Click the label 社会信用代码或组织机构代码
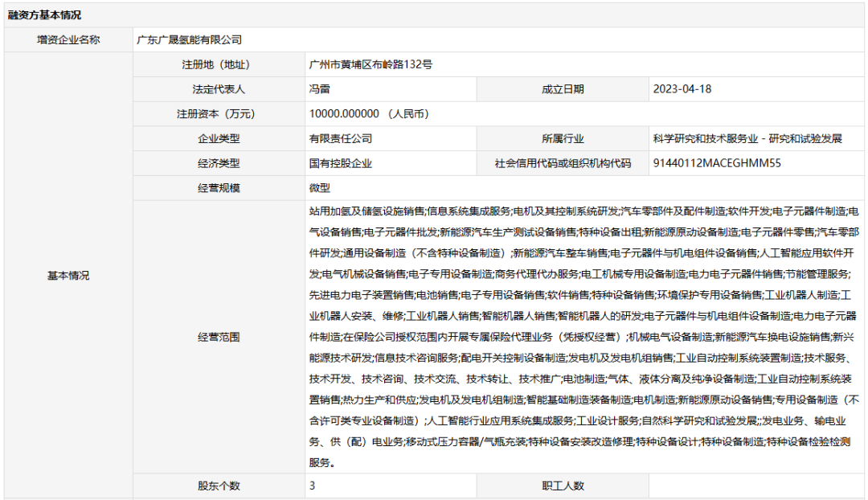 [x=563, y=163]
